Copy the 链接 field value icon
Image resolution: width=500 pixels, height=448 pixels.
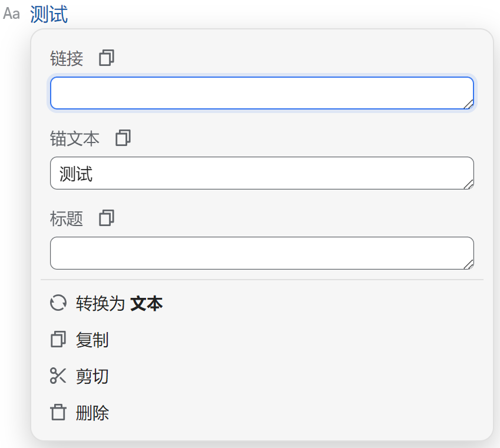107,58
